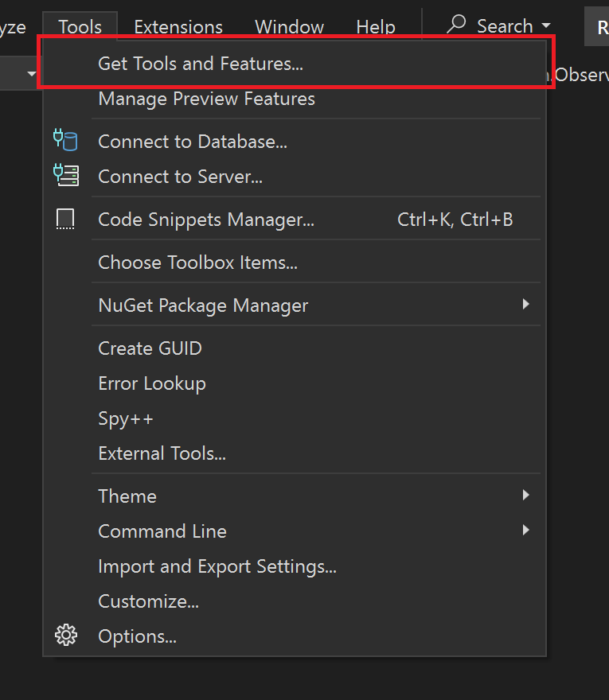This screenshot has width=609, height=700.
Task: Click the server plug icon
Action: [66, 174]
